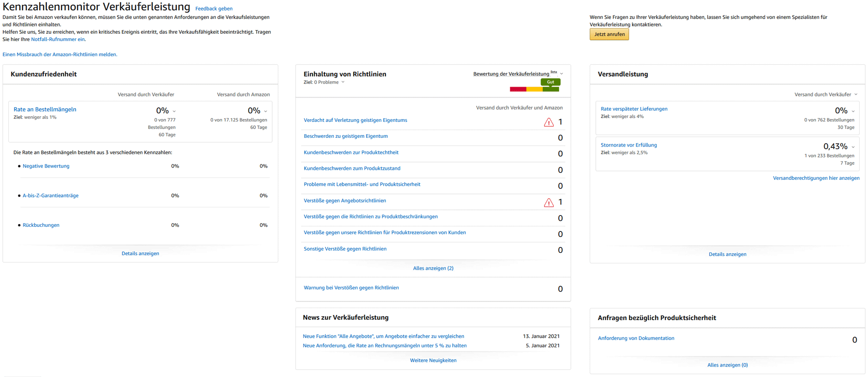Click count 1 for Verstöße gegen Angebotsrichtlinien

[x=560, y=202]
